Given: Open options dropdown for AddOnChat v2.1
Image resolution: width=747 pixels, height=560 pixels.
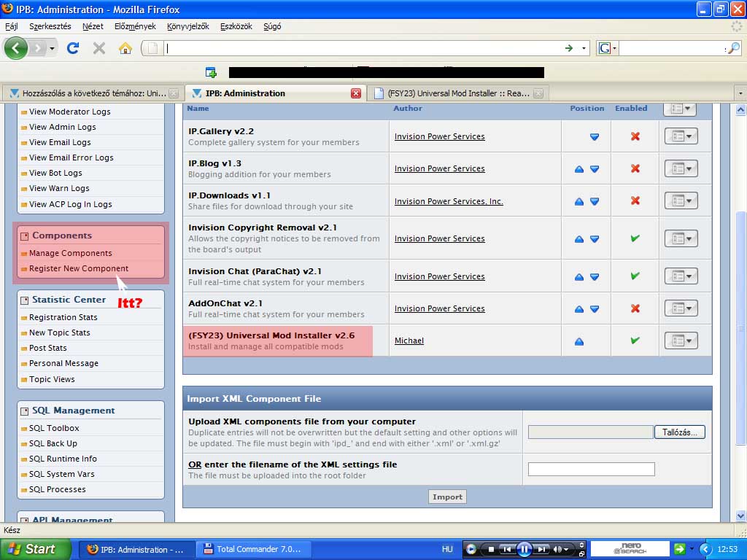Looking at the screenshot, I should point(681,308).
